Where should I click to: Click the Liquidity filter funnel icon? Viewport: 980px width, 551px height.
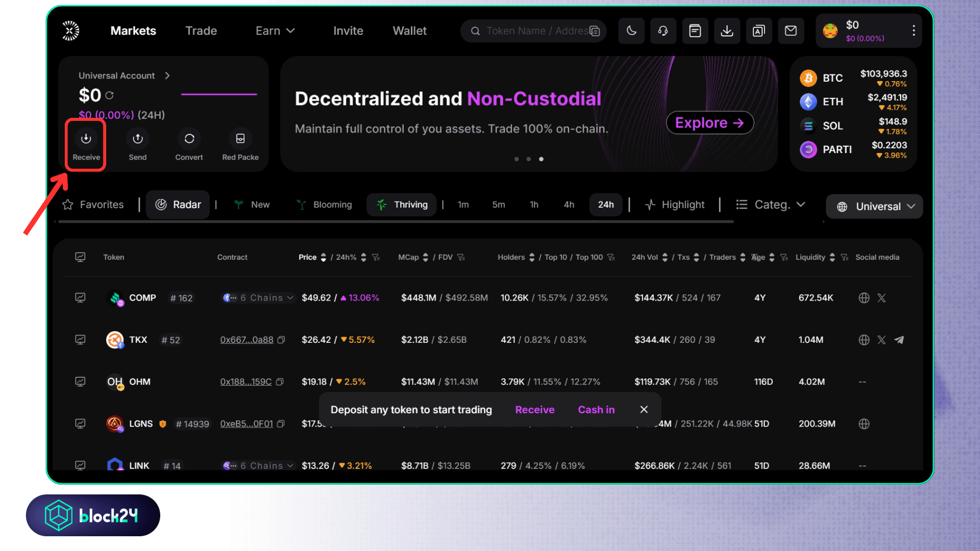pyautogui.click(x=844, y=258)
